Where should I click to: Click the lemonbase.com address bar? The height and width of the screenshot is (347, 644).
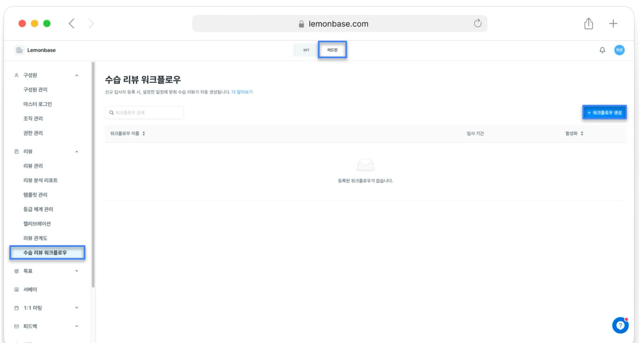tap(340, 24)
